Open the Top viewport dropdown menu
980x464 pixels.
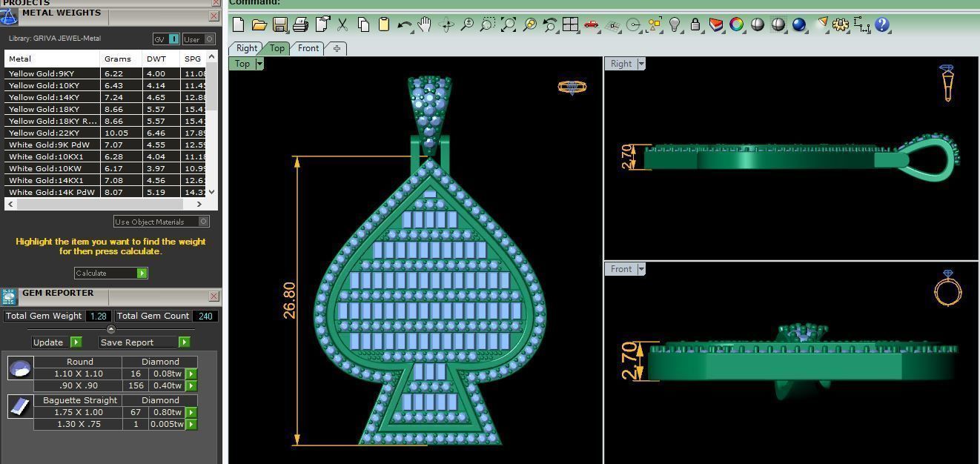pyautogui.click(x=259, y=64)
